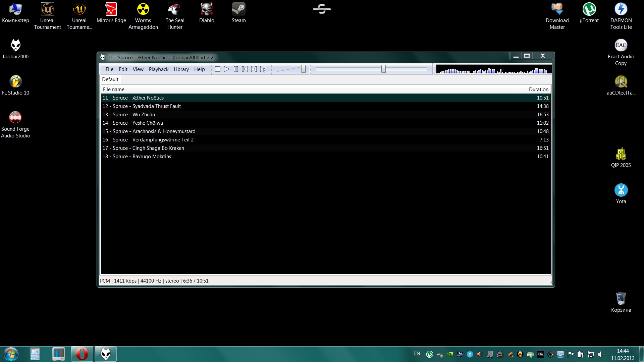Open the Help menu

(199, 69)
